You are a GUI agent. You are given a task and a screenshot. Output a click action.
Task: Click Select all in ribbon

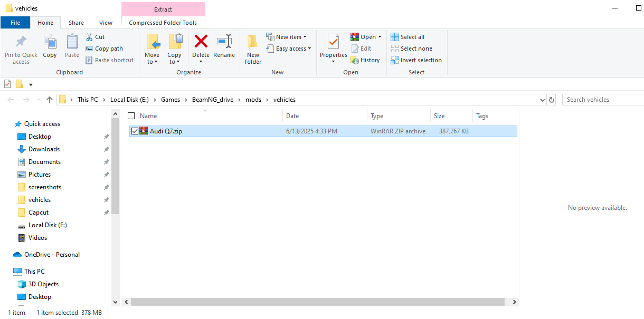pyautogui.click(x=408, y=37)
